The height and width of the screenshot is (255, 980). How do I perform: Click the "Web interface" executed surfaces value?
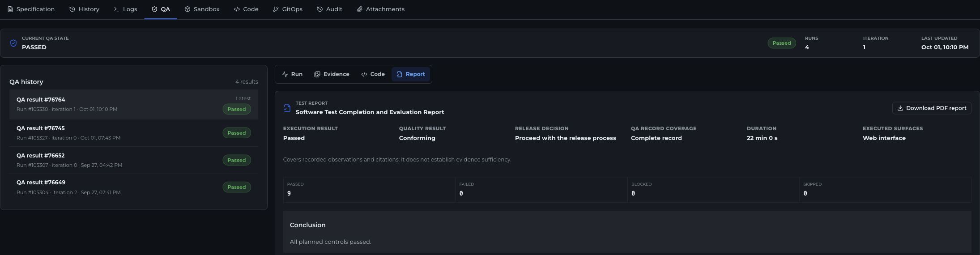pyautogui.click(x=884, y=138)
